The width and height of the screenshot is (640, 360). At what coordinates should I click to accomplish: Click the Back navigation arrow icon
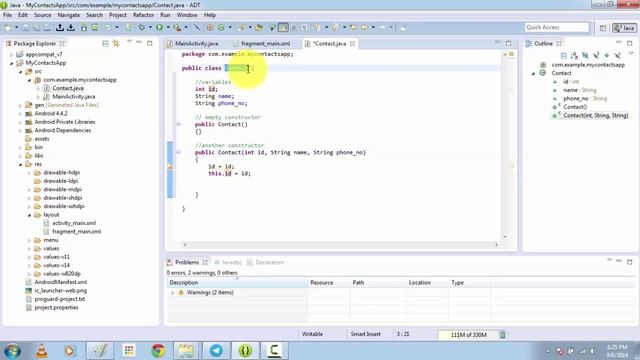[x=364, y=27]
